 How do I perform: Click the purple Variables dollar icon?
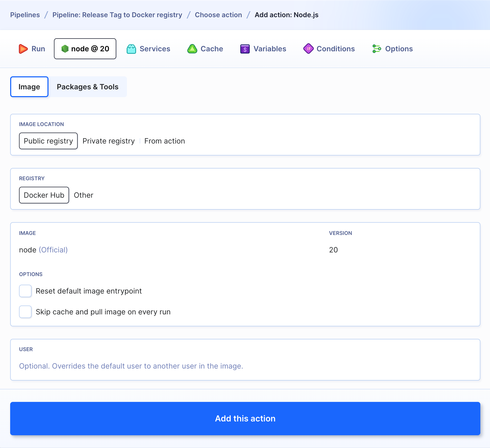click(245, 49)
